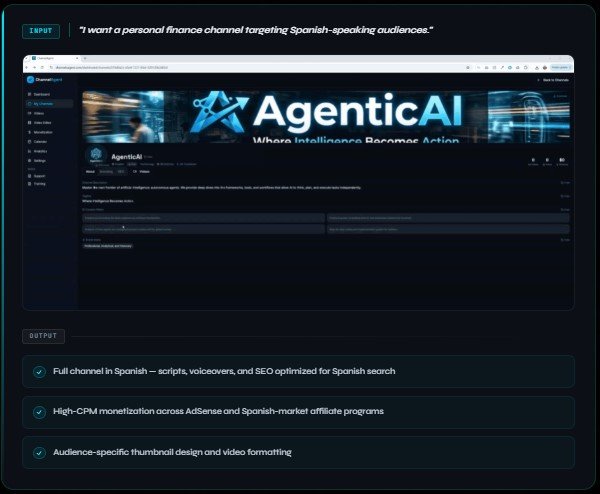Go to Monetization in the sidebar
Viewport: 600px width, 494px height.
(x=40, y=132)
